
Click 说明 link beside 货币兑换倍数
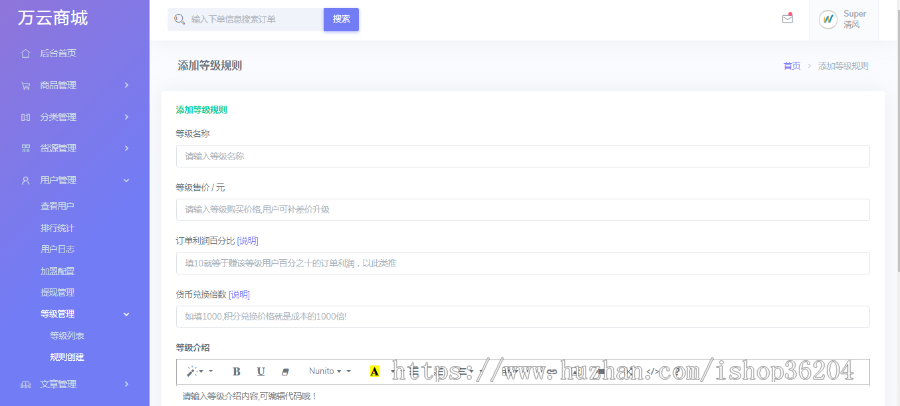pos(239,295)
